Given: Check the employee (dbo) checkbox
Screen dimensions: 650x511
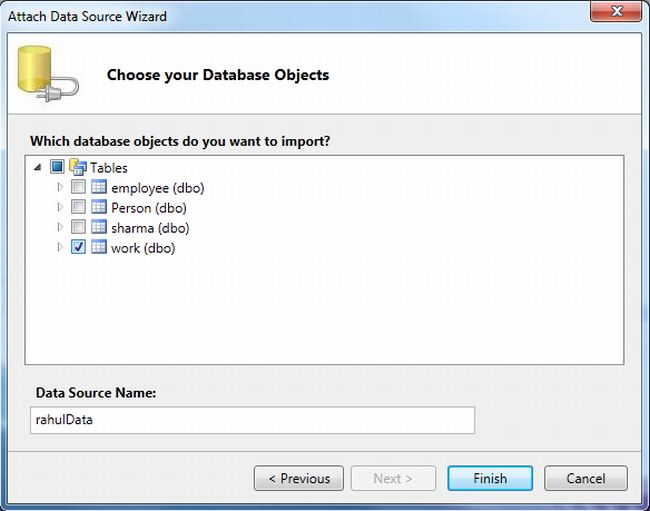Looking at the screenshot, I should pyautogui.click(x=78, y=188).
